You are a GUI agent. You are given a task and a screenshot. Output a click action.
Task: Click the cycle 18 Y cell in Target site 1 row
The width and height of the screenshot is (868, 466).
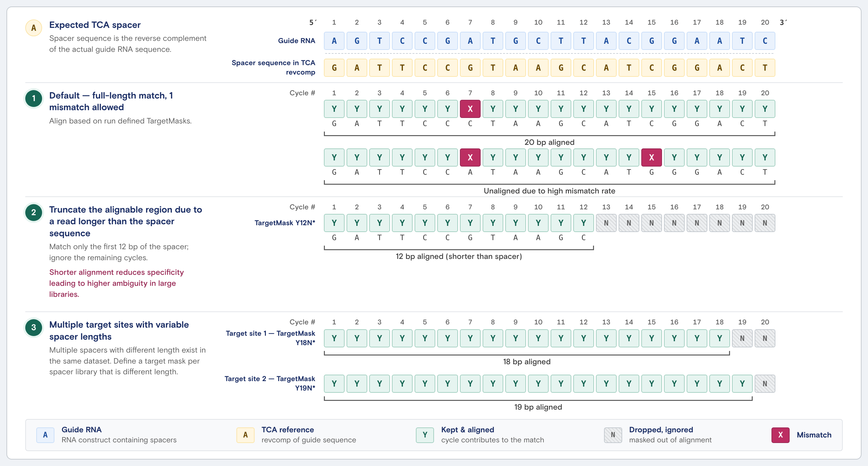(x=719, y=338)
